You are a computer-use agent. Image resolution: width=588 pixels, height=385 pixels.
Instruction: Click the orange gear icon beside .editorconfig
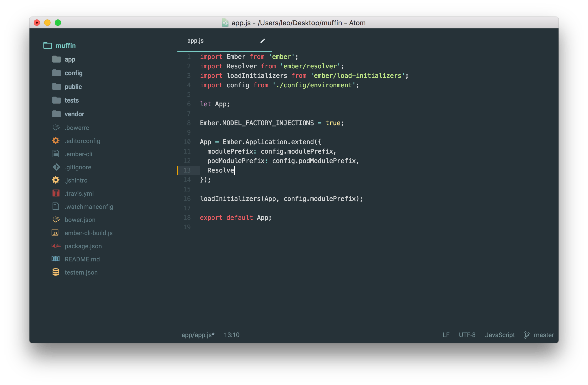56,141
